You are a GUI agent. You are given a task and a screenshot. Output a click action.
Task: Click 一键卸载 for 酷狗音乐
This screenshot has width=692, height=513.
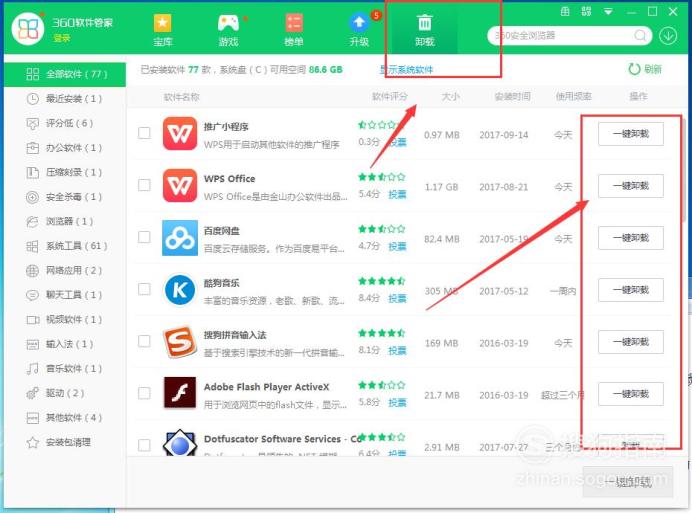(631, 290)
